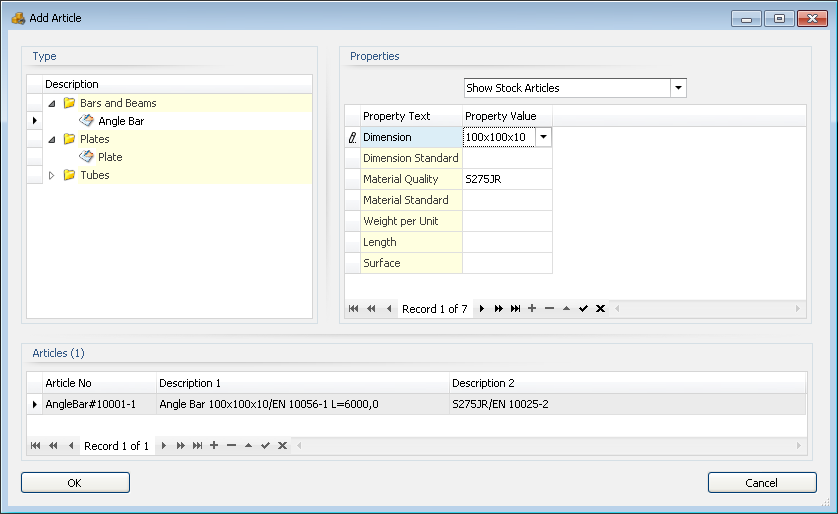Image resolution: width=838 pixels, height=514 pixels.
Task: Go to first record in Properties navigator
Action: pyautogui.click(x=353, y=309)
